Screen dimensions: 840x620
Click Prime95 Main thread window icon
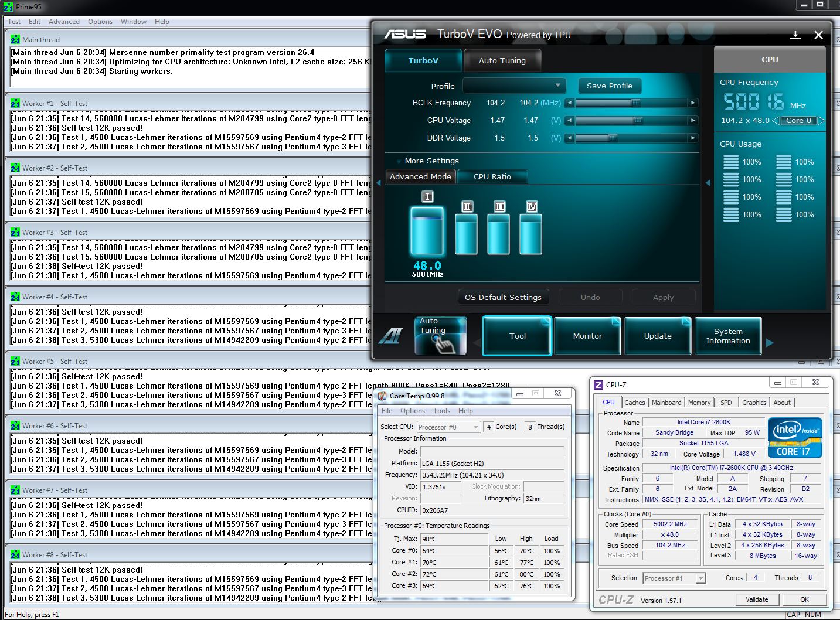click(x=15, y=39)
